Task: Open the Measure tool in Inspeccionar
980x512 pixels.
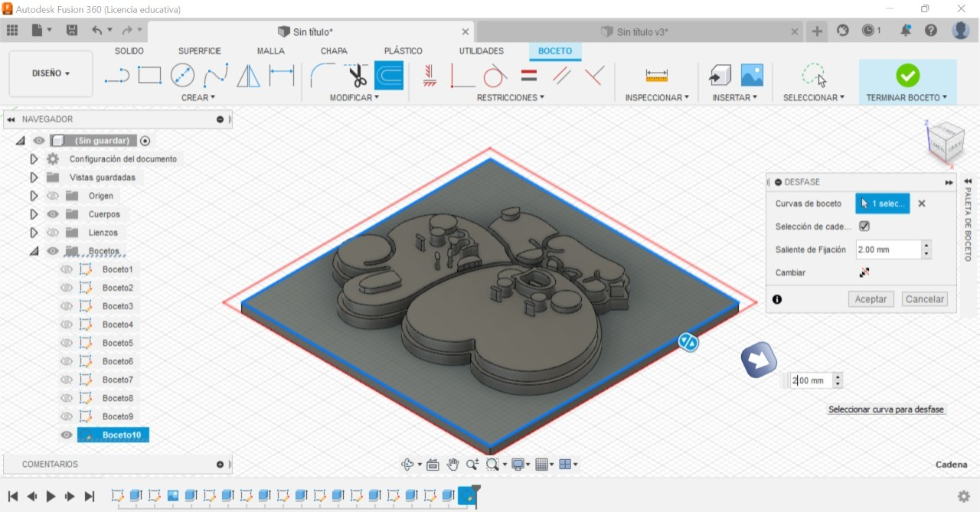Action: pos(657,75)
